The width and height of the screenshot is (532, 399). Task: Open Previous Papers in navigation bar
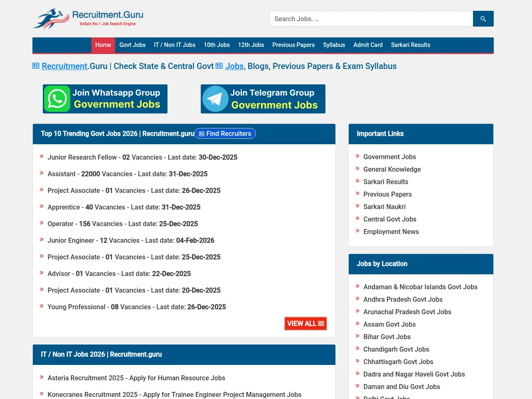pos(293,45)
